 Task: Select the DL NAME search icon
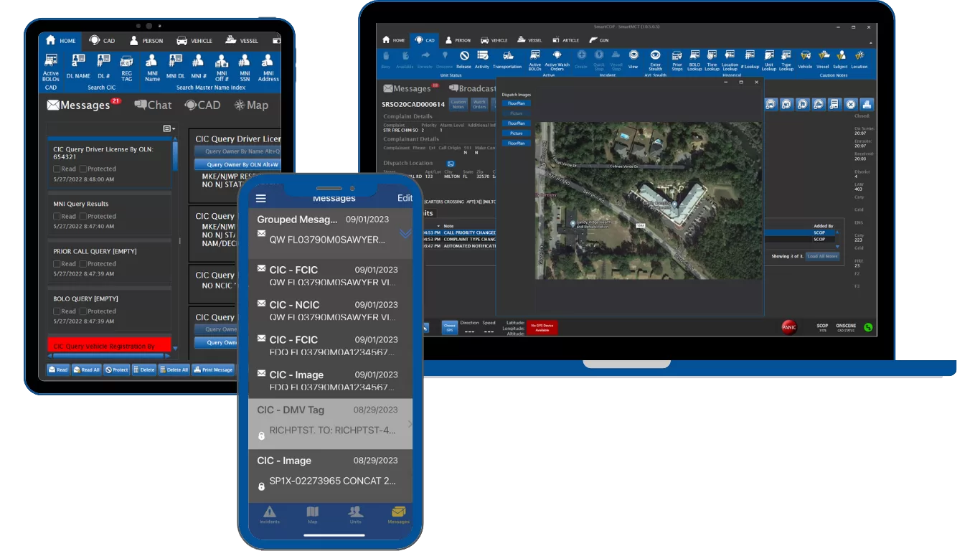(77, 65)
